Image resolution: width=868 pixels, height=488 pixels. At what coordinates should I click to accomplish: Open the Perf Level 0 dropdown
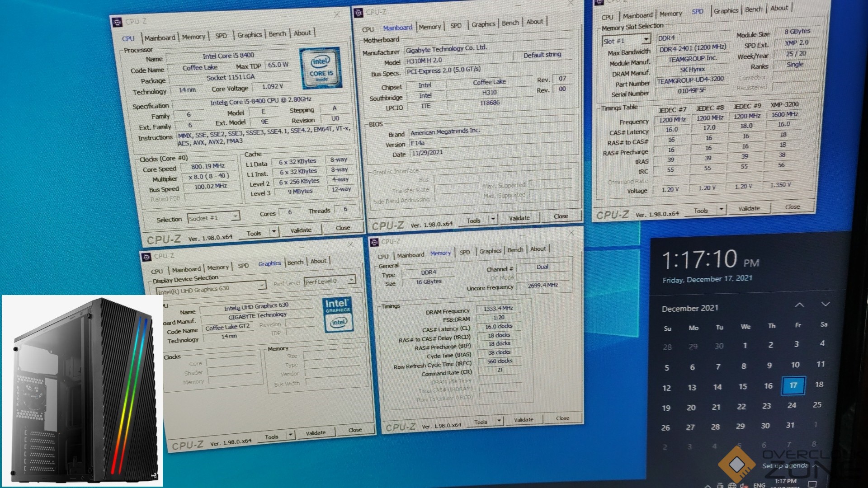[351, 281]
